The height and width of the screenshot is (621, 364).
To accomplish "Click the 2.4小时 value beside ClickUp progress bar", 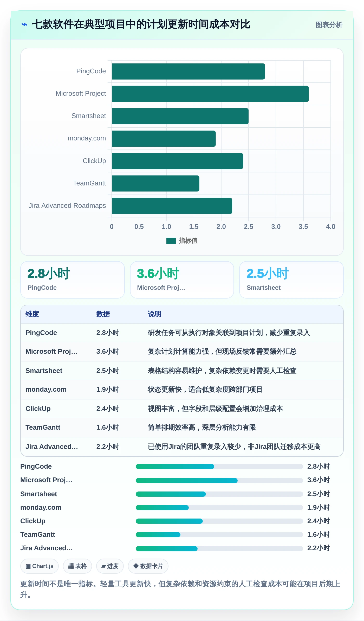I will tap(319, 521).
